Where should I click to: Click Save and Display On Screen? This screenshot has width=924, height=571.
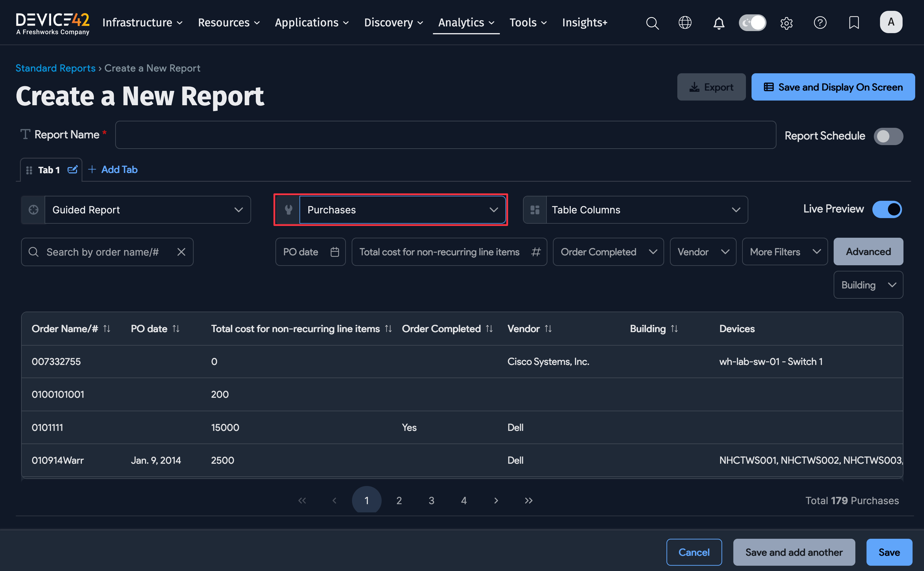[x=833, y=87]
